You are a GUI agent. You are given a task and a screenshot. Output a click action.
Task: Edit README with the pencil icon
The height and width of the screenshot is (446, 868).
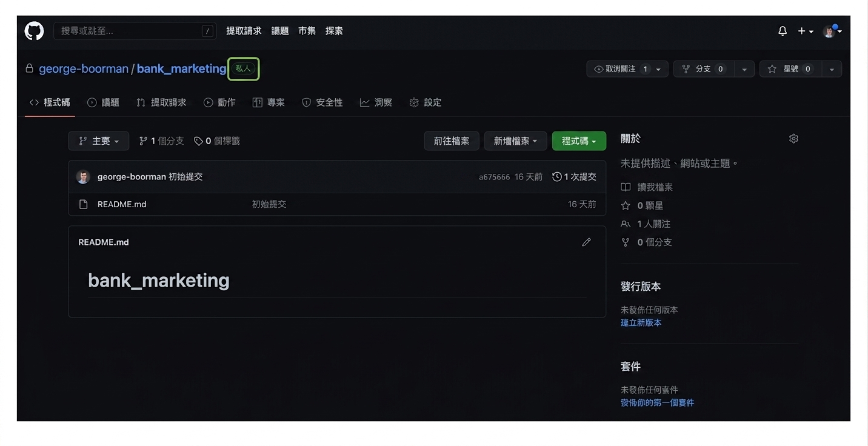586,242
